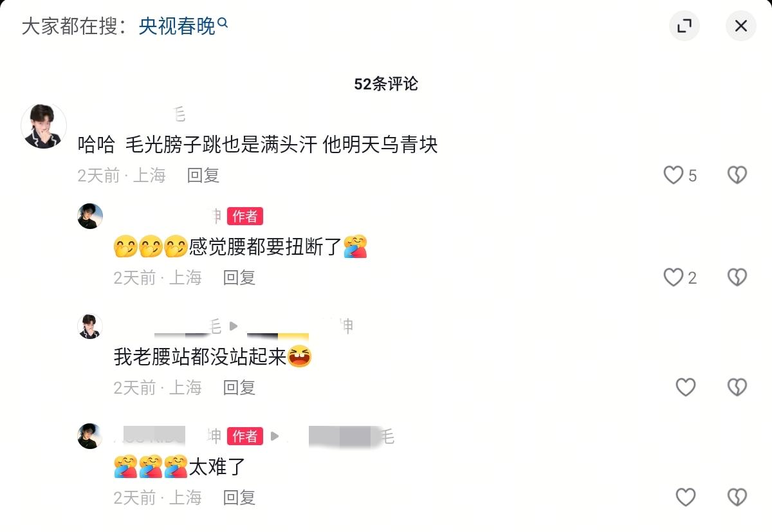Screen dimensions: 772x532
Task: Like the author's reply 太难了
Action: (x=686, y=497)
